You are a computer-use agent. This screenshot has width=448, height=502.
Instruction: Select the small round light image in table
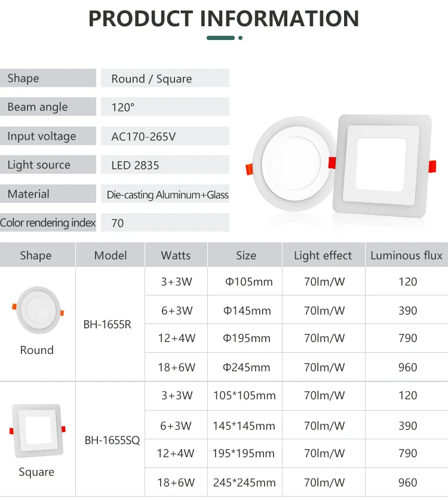point(37,309)
